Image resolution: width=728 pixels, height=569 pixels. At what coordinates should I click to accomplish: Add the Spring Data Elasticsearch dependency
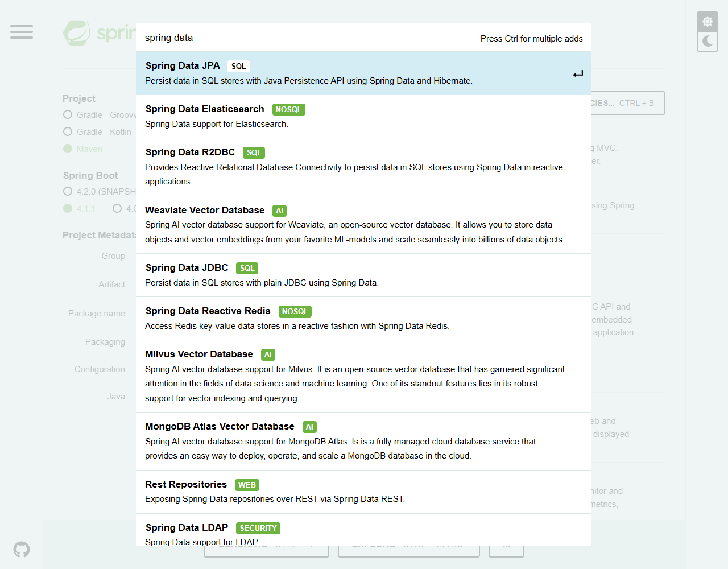364,117
